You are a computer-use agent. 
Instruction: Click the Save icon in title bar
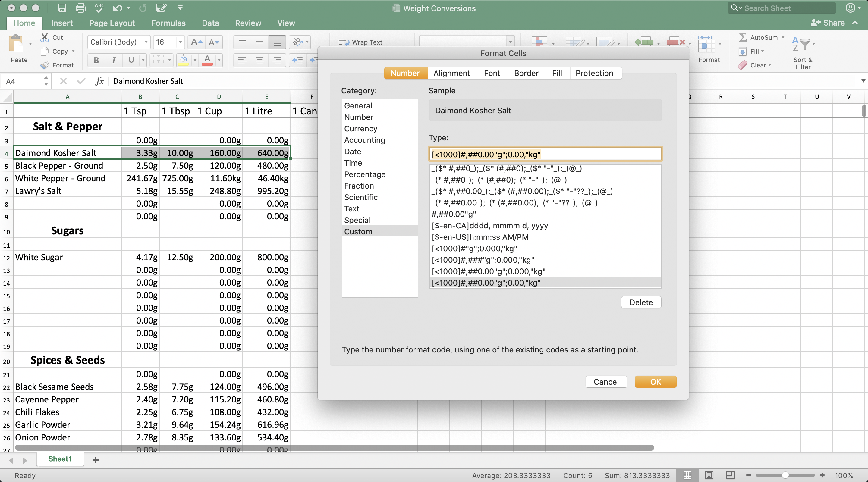tap(62, 8)
